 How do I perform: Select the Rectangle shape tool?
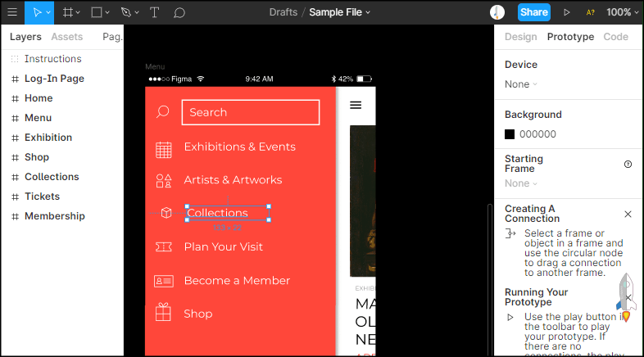97,12
